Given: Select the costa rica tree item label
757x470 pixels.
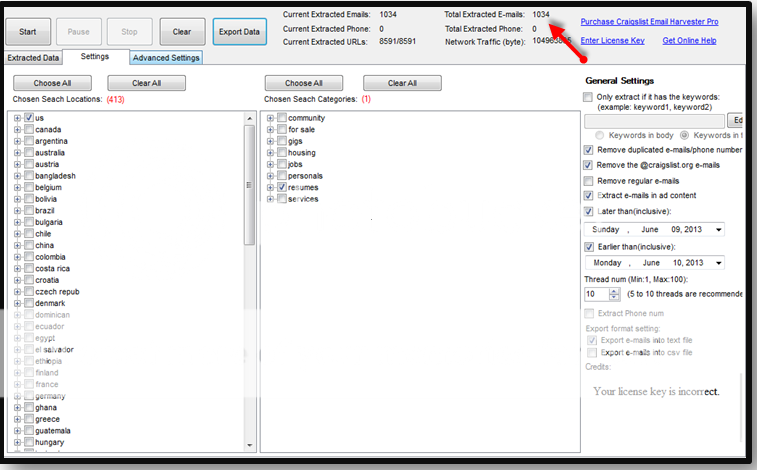Looking at the screenshot, I should pyautogui.click(x=52, y=268).
